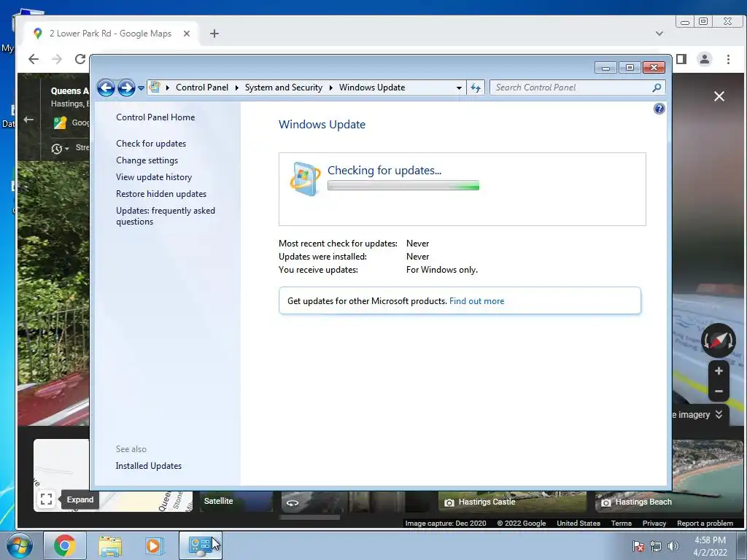The height and width of the screenshot is (560, 747).
Task: Zoom in Street View with plus
Action: [x=719, y=371]
